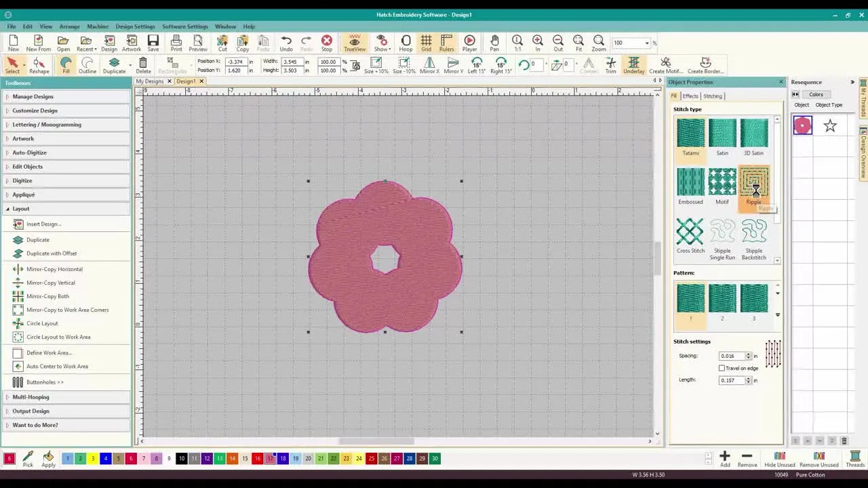
Task: Open the zoom percentage dropdown
Action: click(x=648, y=42)
